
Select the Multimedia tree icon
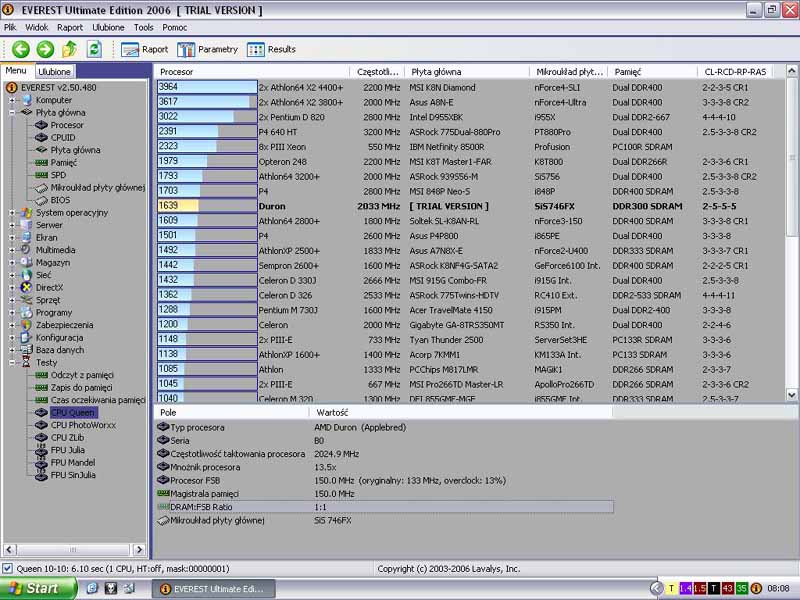[26, 250]
